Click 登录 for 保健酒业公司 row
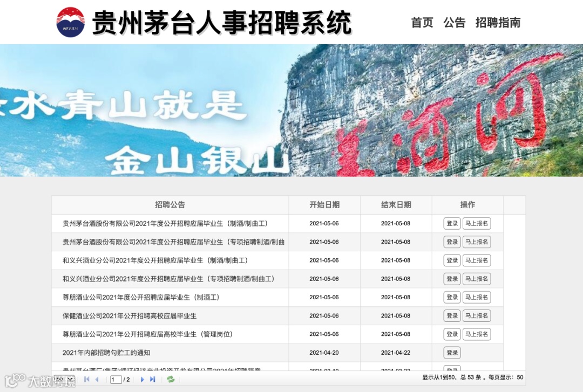583x392 pixels. (452, 315)
